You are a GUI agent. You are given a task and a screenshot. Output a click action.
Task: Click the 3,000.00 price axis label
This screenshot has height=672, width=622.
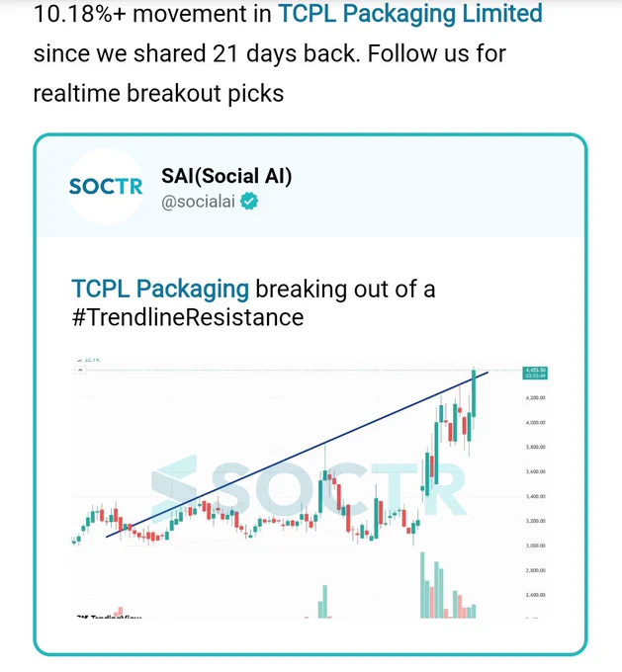[535, 546]
